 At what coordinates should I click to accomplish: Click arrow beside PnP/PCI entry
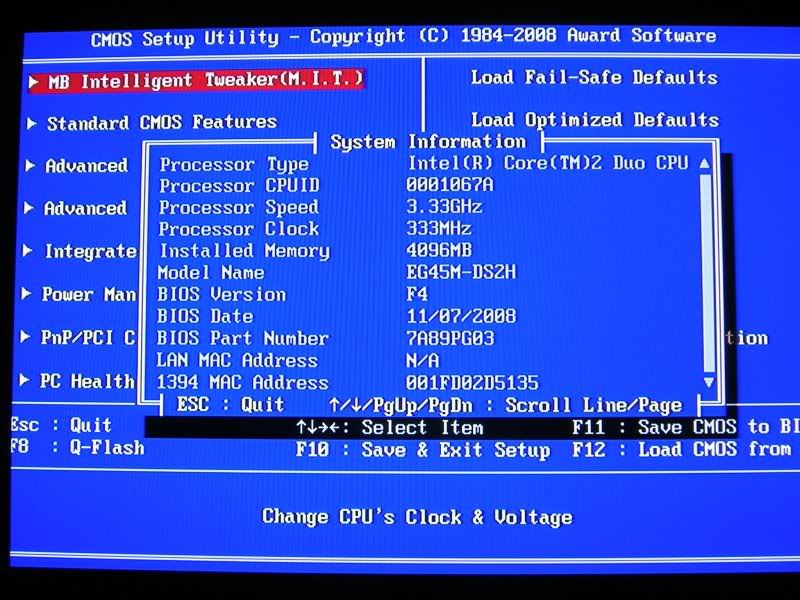click(25, 336)
